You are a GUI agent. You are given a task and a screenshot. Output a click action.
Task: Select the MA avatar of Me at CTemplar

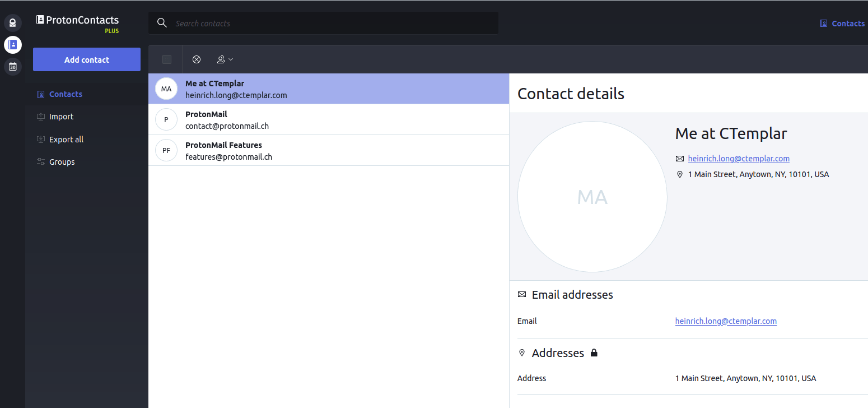166,89
